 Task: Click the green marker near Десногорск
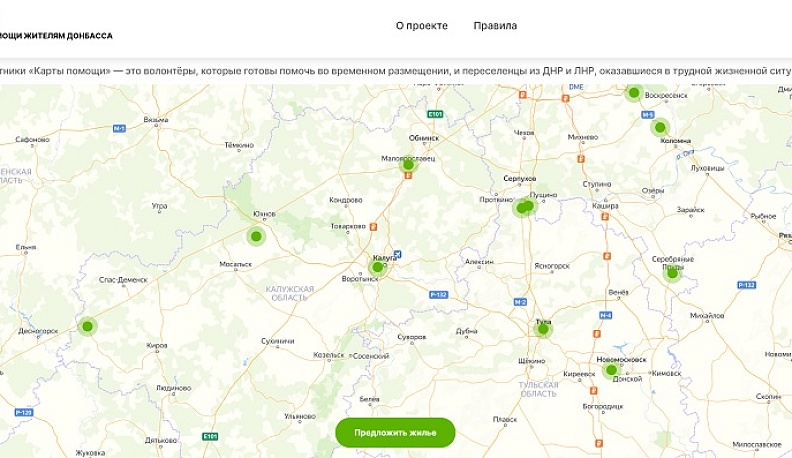pos(87,326)
